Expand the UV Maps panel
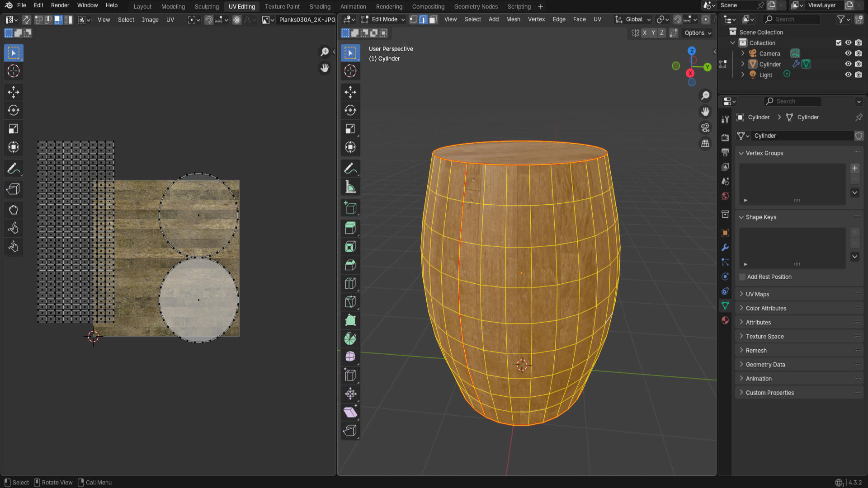 (x=757, y=294)
